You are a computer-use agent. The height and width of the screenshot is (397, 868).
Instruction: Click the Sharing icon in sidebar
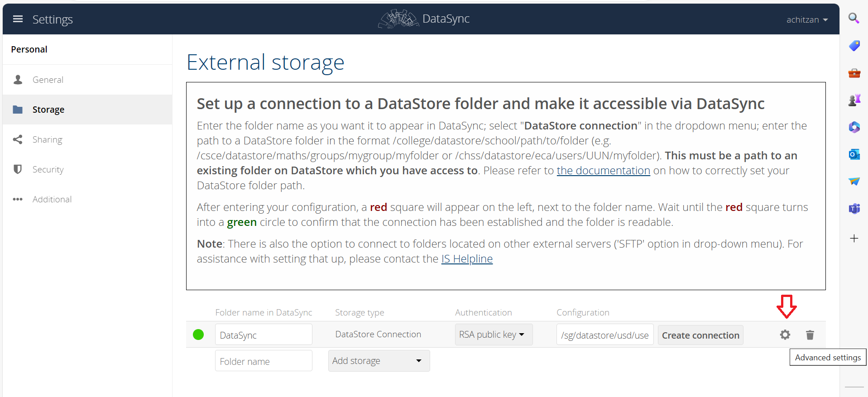[18, 139]
